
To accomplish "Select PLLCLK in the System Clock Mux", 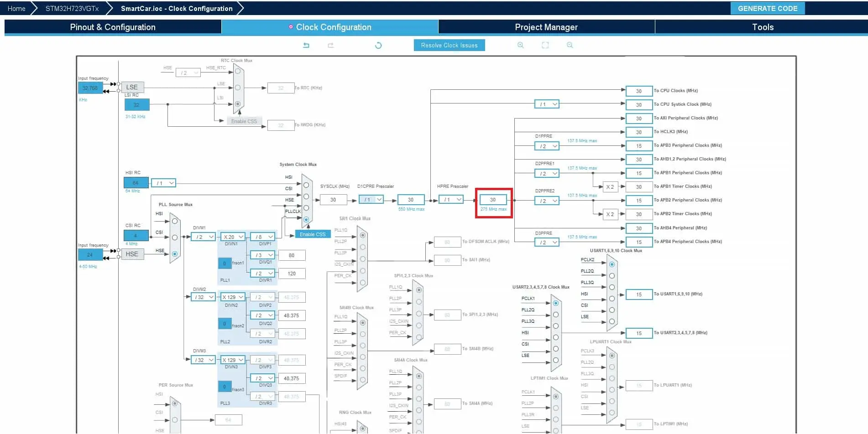I will pos(306,219).
